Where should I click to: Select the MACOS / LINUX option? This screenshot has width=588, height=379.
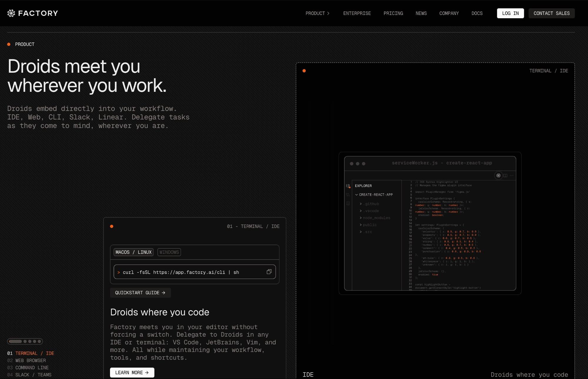pyautogui.click(x=133, y=252)
